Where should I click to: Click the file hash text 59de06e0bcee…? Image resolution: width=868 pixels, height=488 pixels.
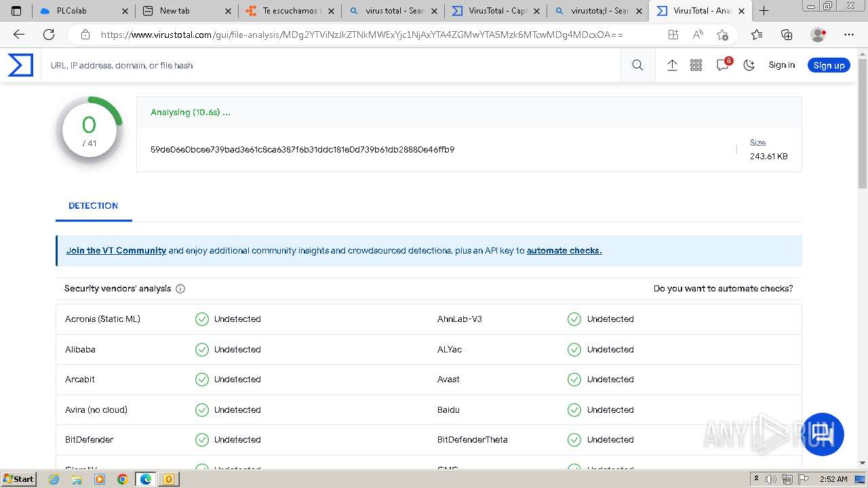302,150
